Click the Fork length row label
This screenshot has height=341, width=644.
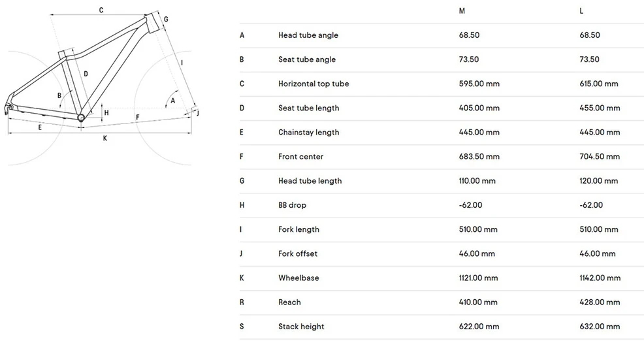298,230
